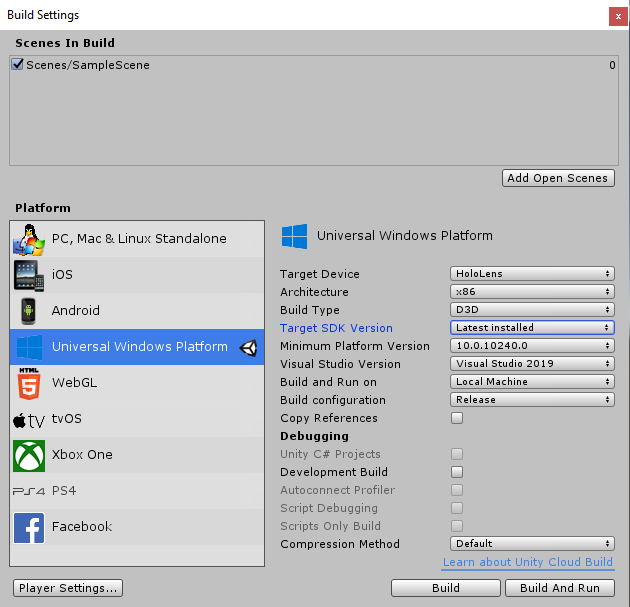Uncheck the Scenes/SampleScene checkbox
Screen dimensions: 630x607
pos(17,64)
